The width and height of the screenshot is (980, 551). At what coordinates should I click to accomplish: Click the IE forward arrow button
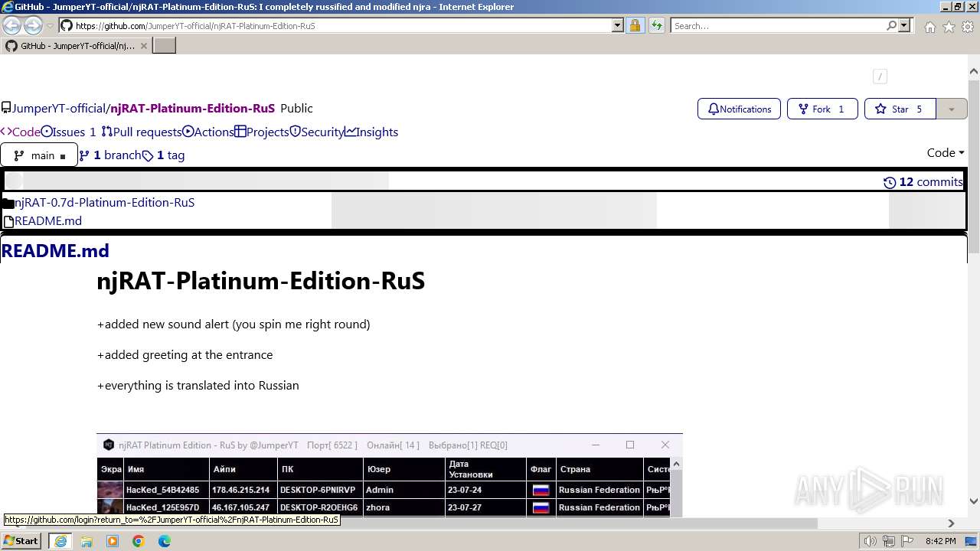pyautogui.click(x=33, y=25)
